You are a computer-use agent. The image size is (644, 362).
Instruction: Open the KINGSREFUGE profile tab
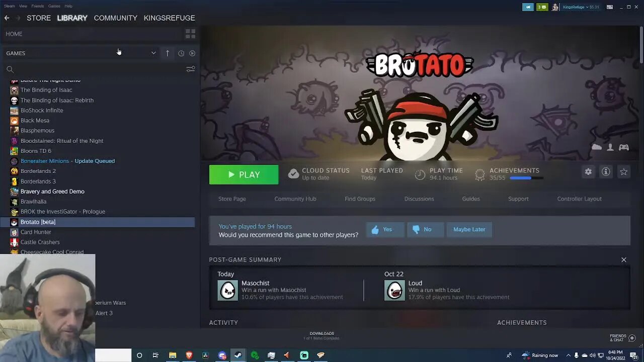click(169, 18)
